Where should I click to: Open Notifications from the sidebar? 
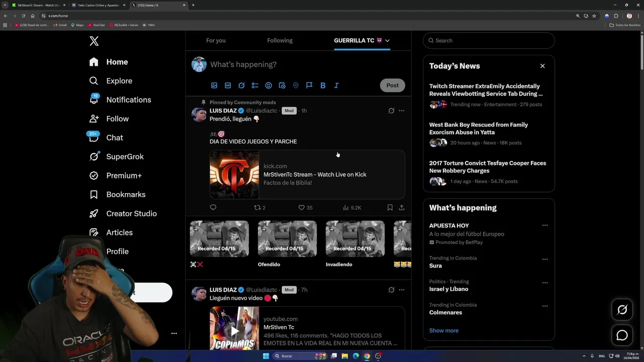click(x=120, y=100)
